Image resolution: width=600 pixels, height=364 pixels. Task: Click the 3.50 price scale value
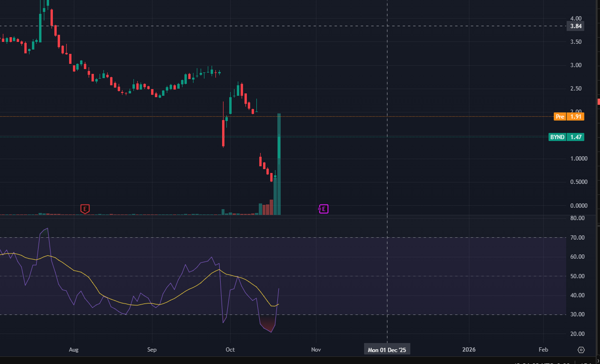(x=575, y=41)
